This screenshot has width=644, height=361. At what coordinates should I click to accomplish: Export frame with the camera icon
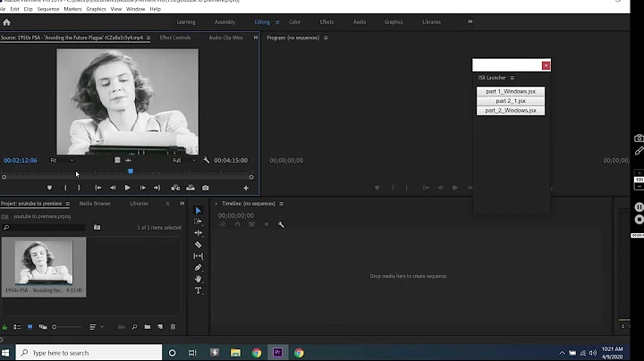[x=206, y=188]
